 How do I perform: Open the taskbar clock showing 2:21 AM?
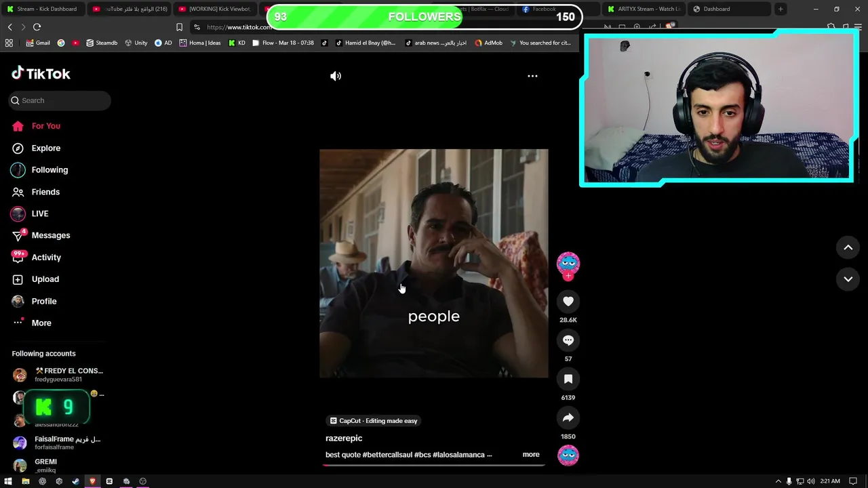[830, 481]
